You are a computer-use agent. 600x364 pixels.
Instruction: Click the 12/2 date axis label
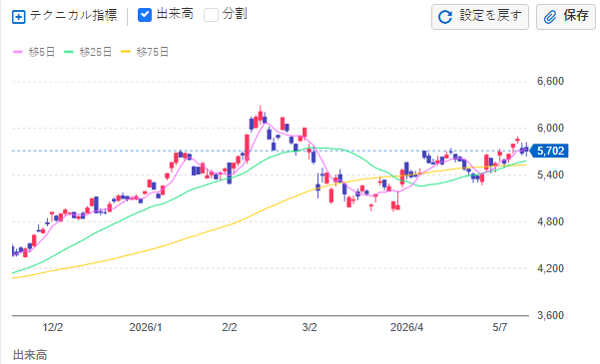click(53, 327)
